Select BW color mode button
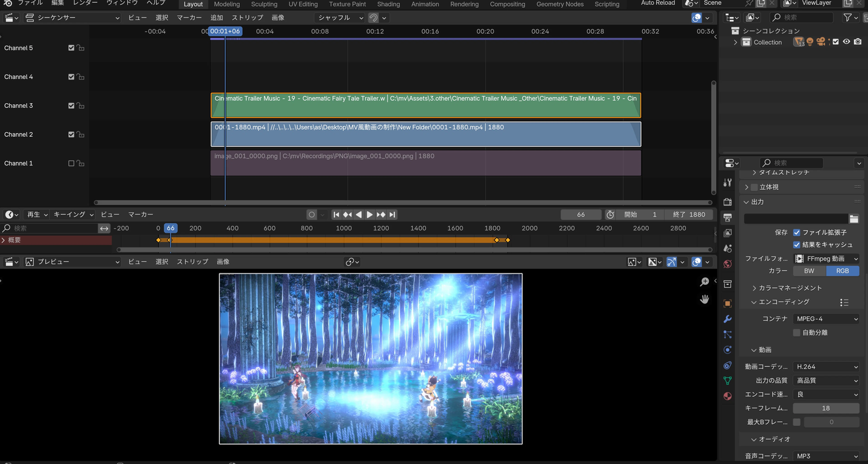This screenshot has width=868, height=464. (809, 271)
